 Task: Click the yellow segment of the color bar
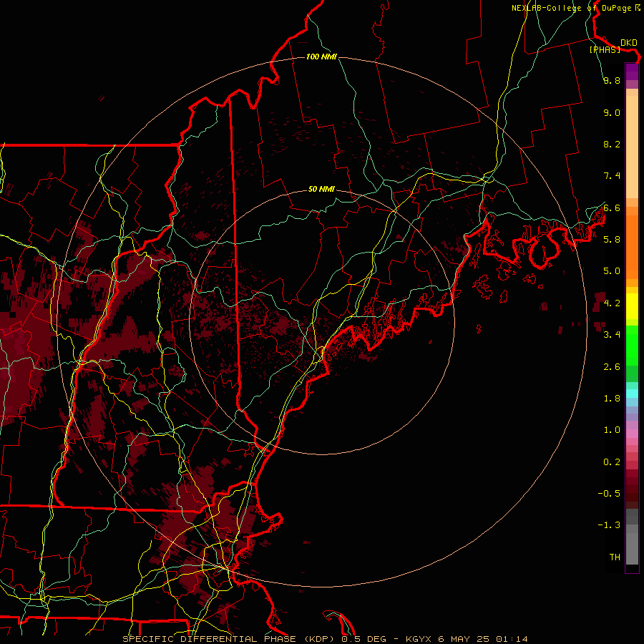click(632, 306)
